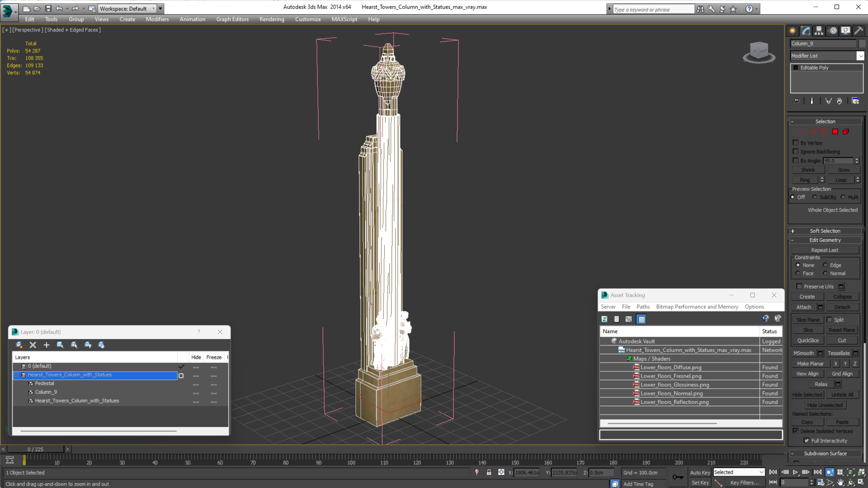Open the Rendering menu
Image resolution: width=868 pixels, height=488 pixels.
coord(272,19)
